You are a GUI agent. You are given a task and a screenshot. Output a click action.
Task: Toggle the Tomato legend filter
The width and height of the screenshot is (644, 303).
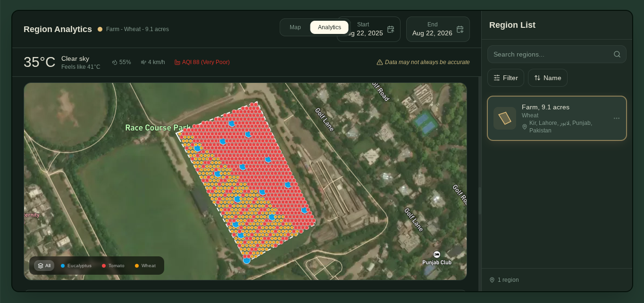coord(113,266)
